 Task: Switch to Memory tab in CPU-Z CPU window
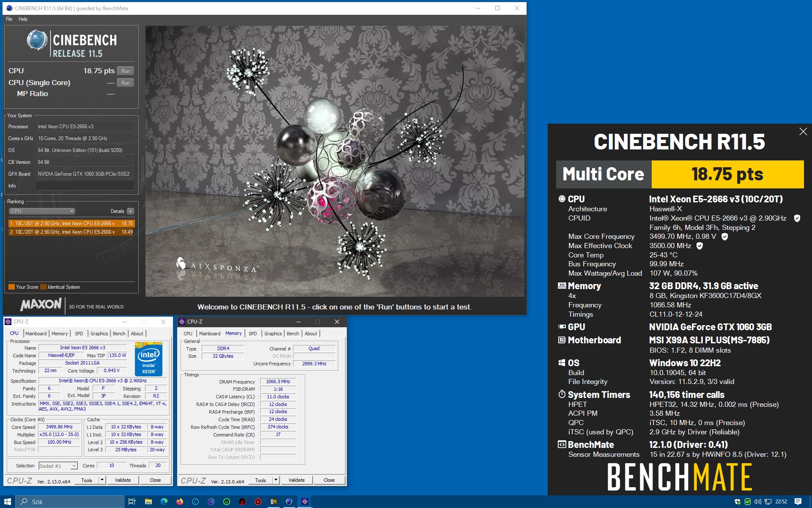(60, 334)
